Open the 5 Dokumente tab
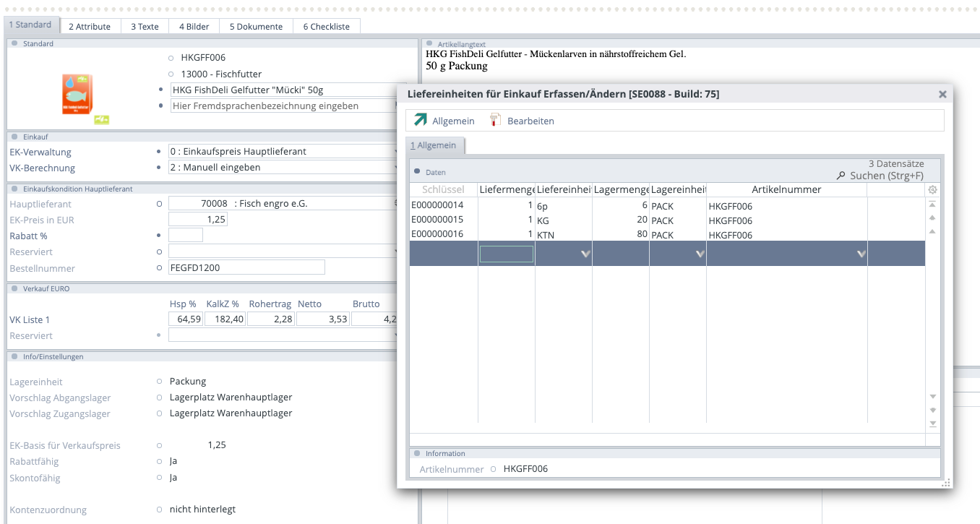 [x=256, y=27]
